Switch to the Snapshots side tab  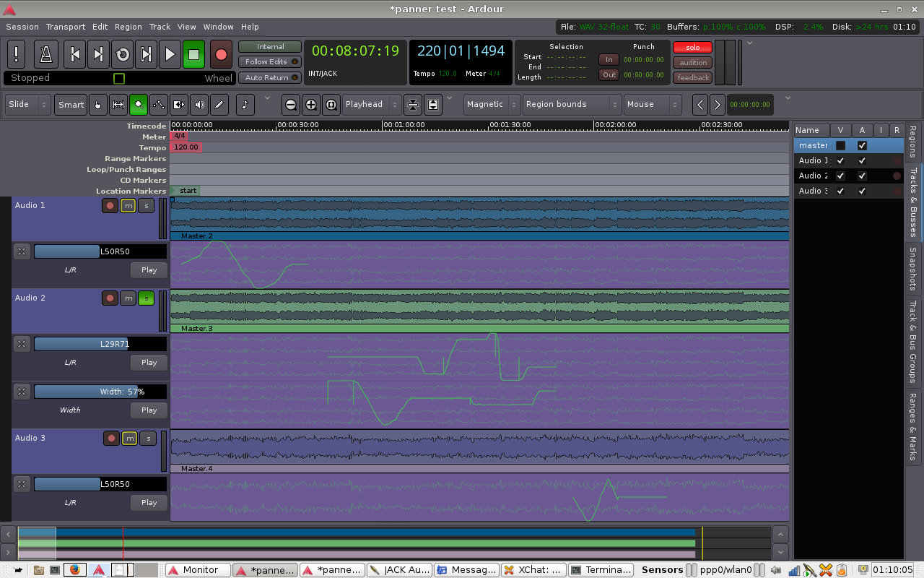912,269
